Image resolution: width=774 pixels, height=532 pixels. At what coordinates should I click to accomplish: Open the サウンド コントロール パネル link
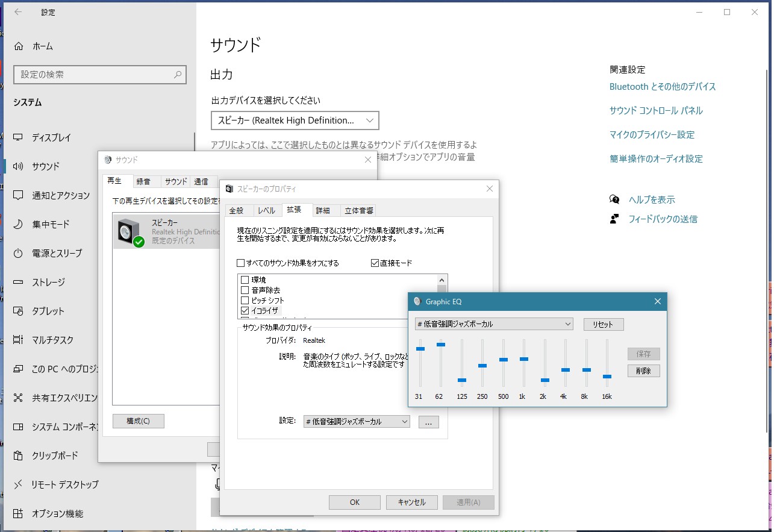tap(656, 111)
